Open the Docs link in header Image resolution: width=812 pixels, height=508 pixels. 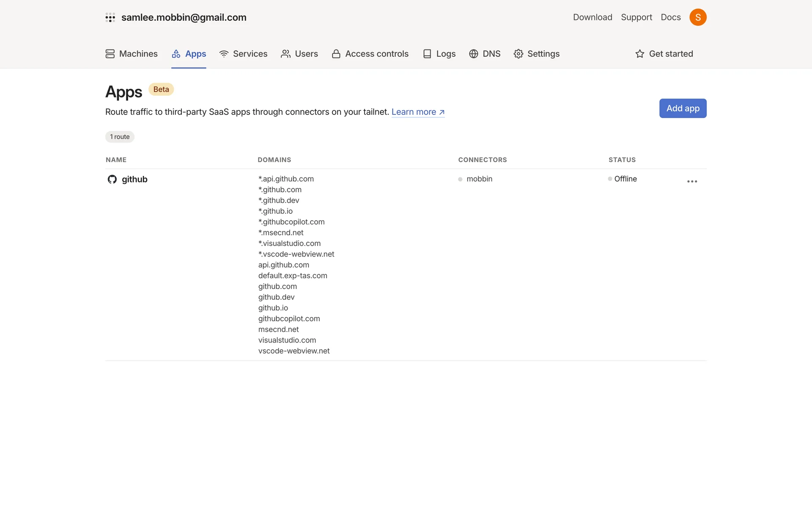[x=671, y=17]
